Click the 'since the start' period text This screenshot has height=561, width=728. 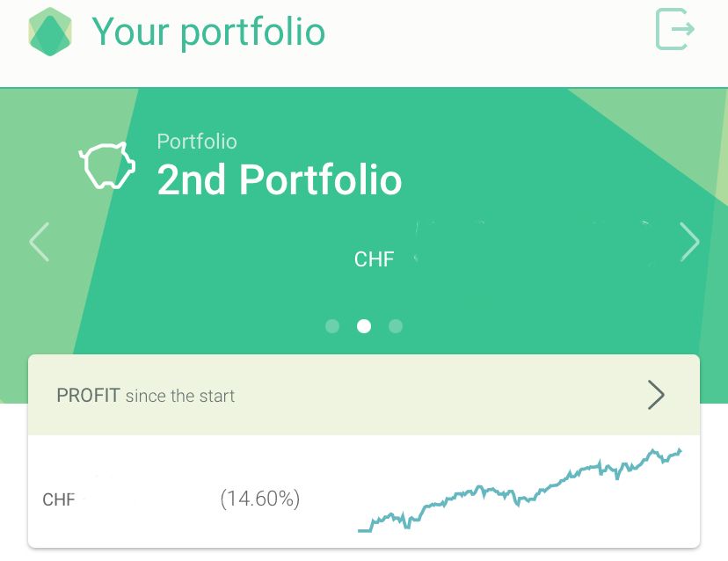pos(180,397)
